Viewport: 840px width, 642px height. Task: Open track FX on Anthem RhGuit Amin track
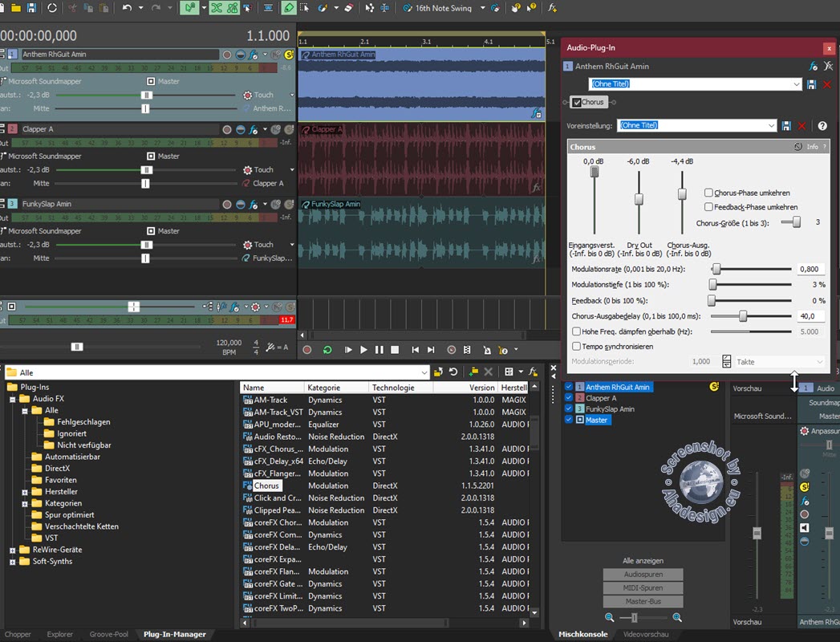pos(254,54)
